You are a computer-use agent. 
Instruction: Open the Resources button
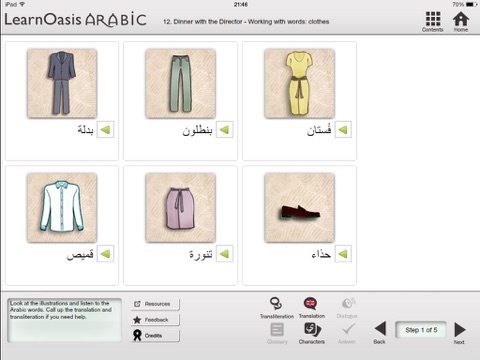coord(155,304)
